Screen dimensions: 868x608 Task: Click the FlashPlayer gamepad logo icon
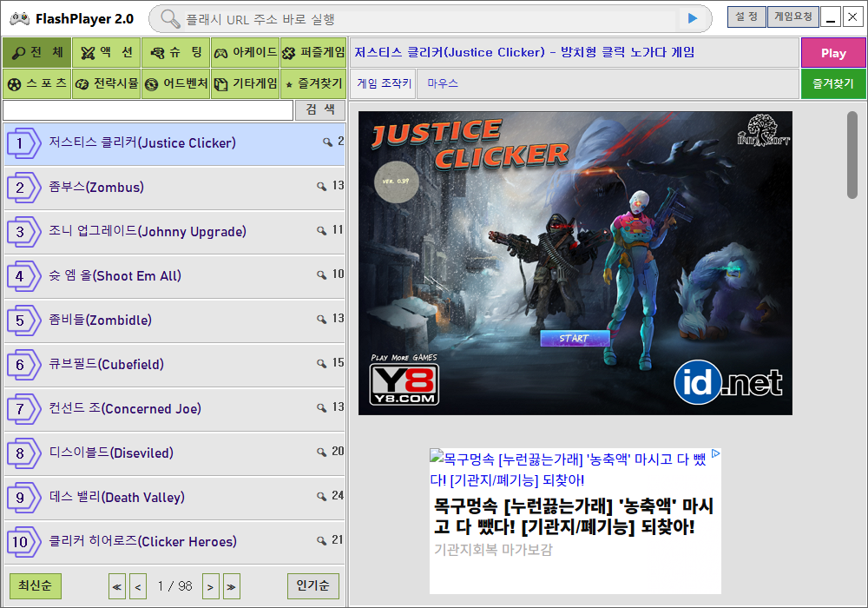pyautogui.click(x=20, y=19)
